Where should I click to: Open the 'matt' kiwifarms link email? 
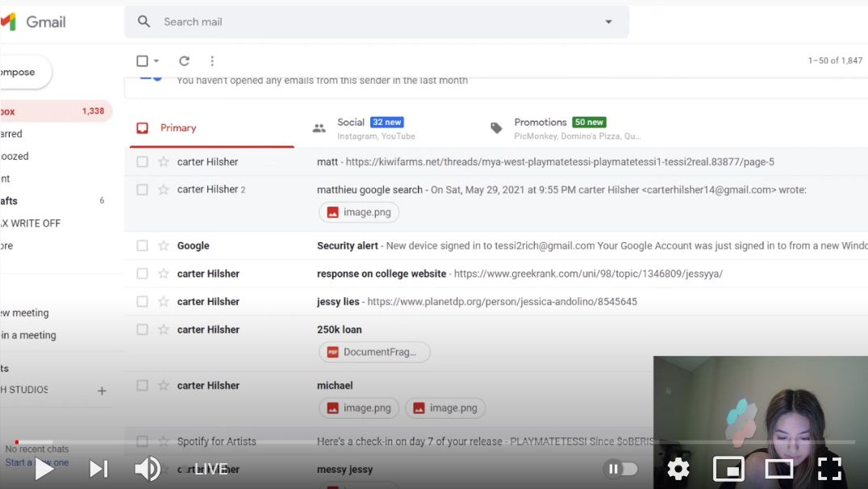click(x=496, y=161)
